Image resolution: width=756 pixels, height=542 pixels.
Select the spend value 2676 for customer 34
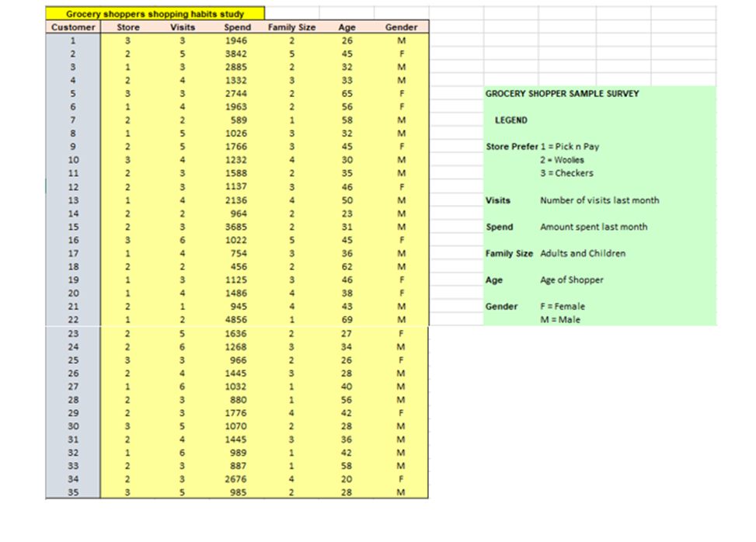pyautogui.click(x=237, y=478)
